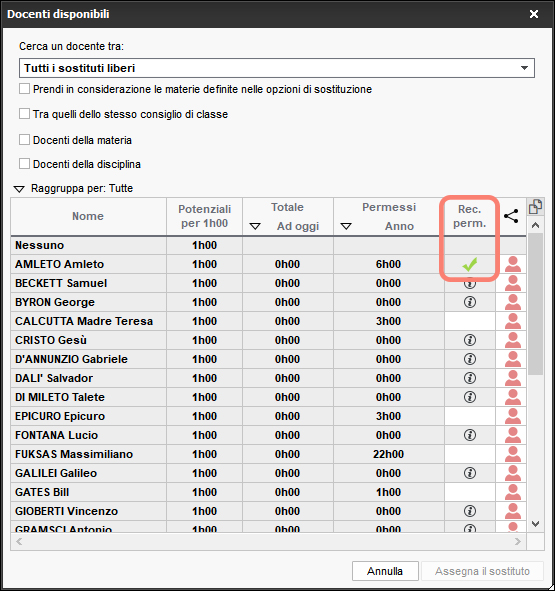Check 'Tra quelli dello stesso consiglio di classe'

coord(25,114)
